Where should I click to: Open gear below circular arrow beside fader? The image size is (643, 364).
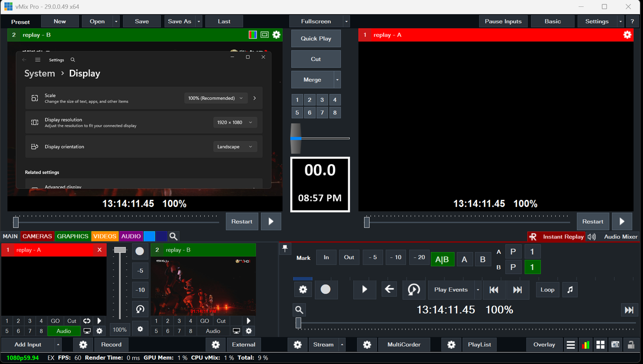pyautogui.click(x=140, y=329)
